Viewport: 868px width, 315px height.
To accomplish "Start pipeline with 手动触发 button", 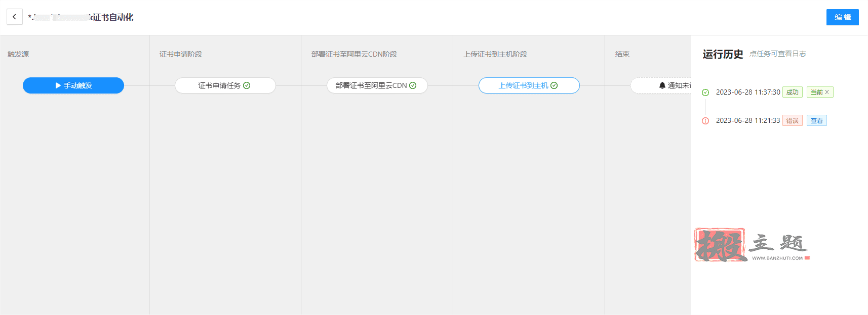I will pyautogui.click(x=73, y=85).
